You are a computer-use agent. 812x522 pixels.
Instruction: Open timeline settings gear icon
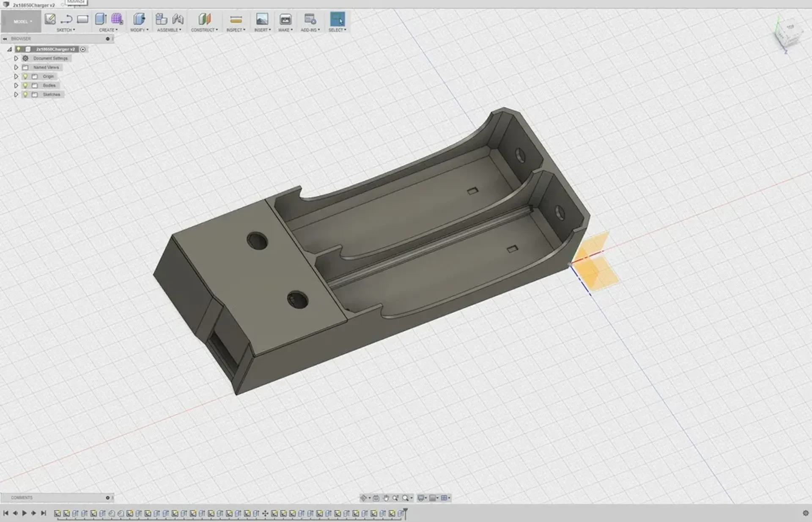805,513
